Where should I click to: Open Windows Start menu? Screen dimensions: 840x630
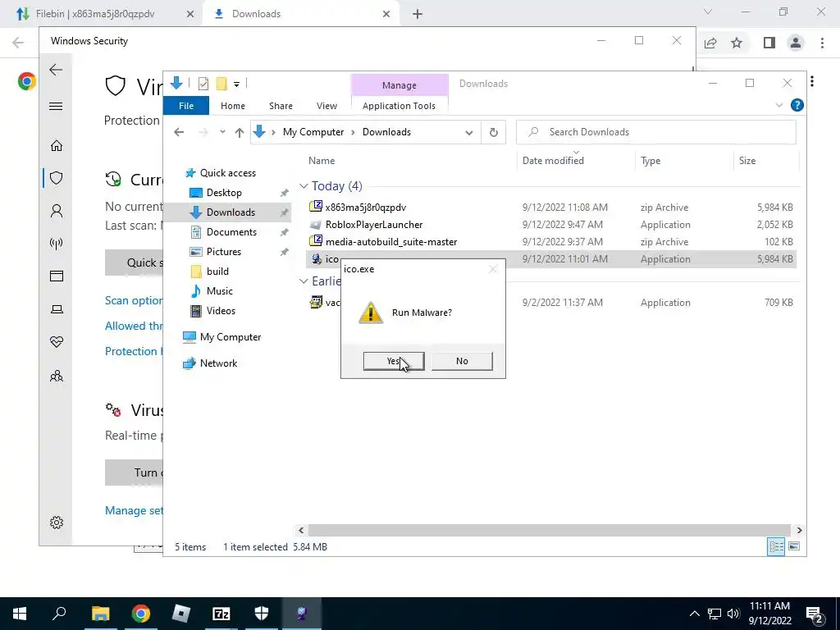[x=20, y=614]
